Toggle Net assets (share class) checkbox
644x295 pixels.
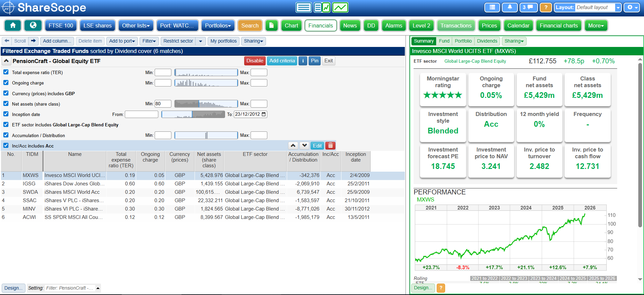[x=6, y=104]
